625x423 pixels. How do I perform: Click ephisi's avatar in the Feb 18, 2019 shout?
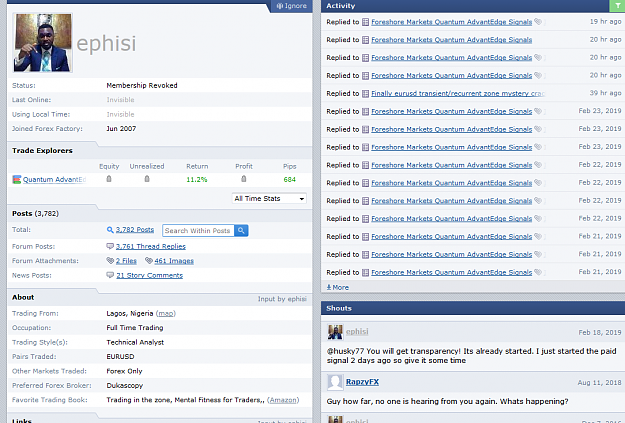tap(335, 332)
